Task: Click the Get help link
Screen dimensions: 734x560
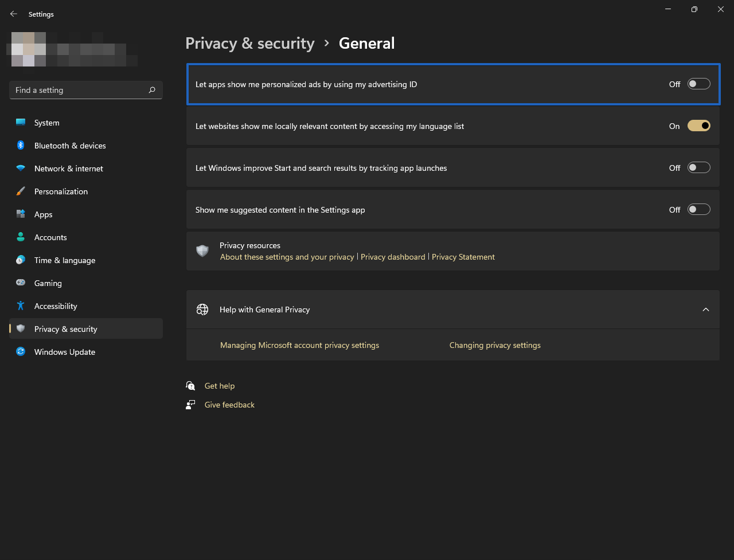Action: pos(220,386)
